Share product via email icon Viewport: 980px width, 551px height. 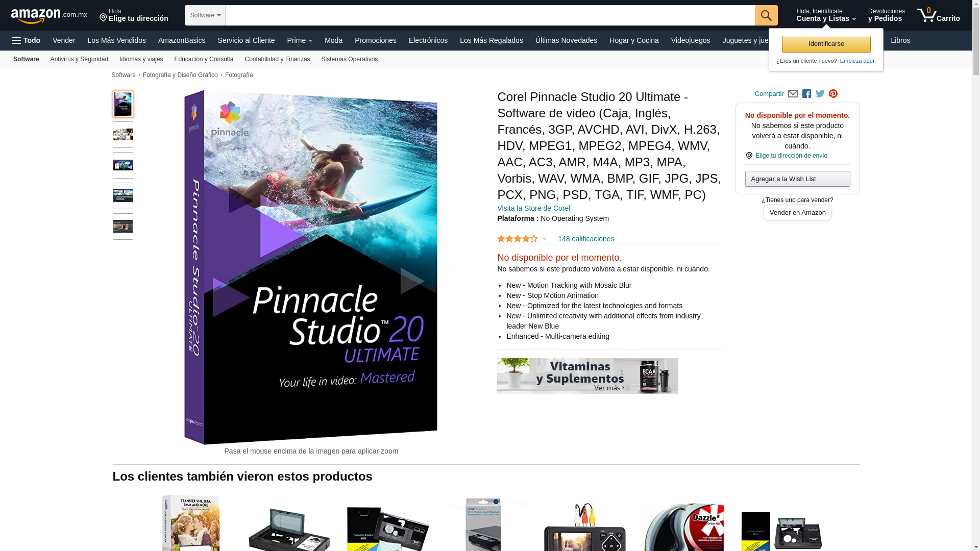[793, 94]
